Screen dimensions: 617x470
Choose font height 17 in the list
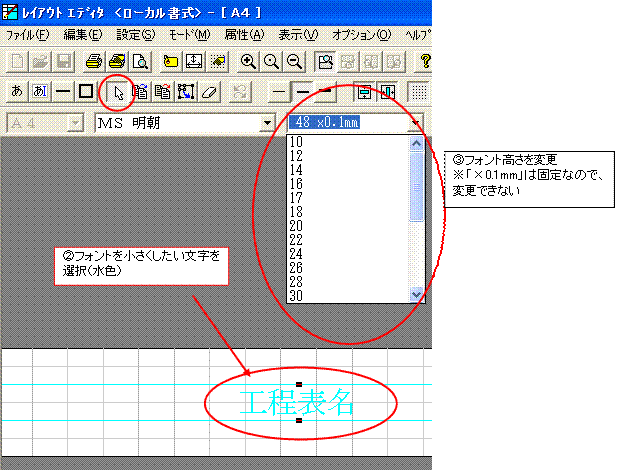click(348, 198)
